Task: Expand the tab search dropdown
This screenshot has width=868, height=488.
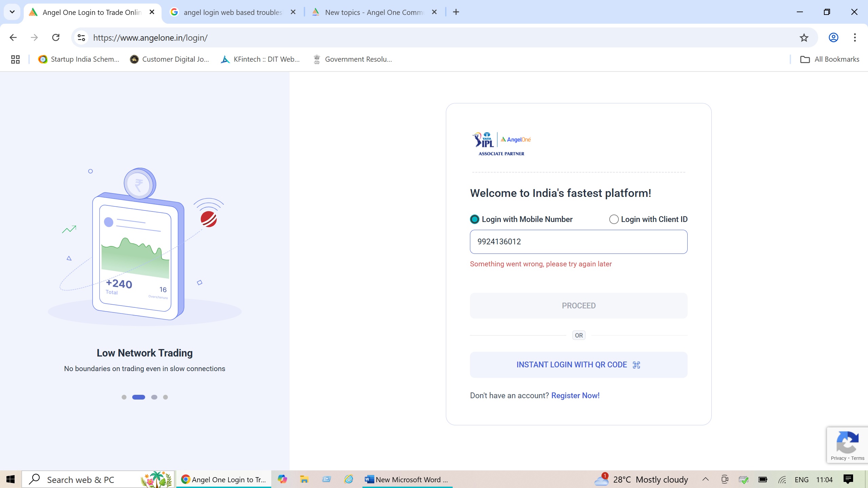Action: [x=12, y=12]
